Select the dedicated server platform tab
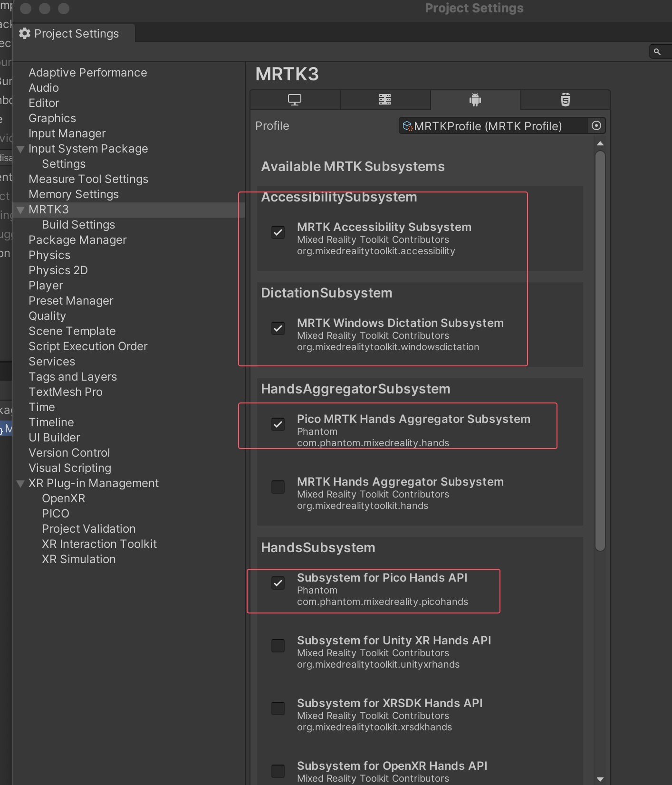The height and width of the screenshot is (785, 672). (385, 100)
